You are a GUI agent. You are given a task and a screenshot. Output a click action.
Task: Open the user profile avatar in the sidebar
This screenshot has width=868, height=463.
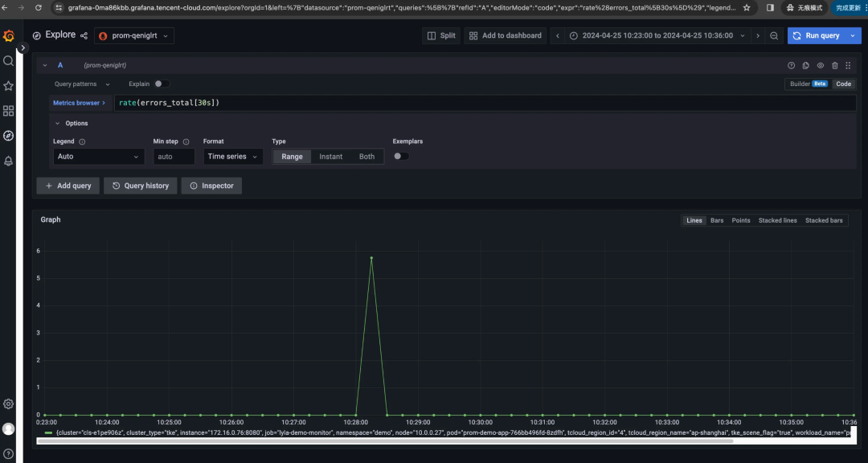(8, 428)
